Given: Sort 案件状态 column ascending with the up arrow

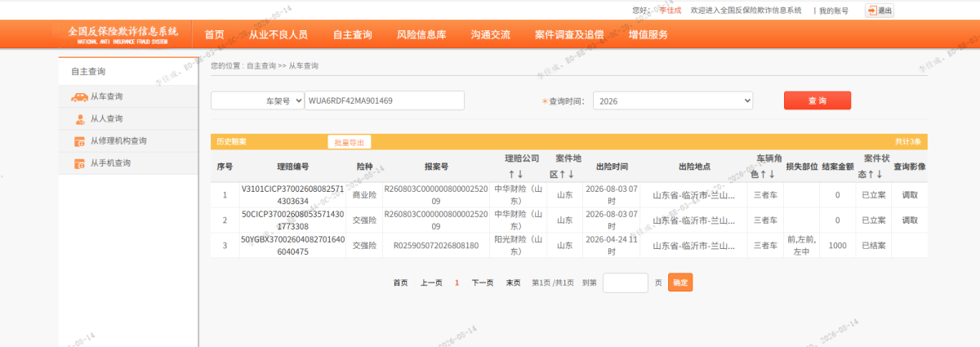Looking at the screenshot, I should 871,174.
